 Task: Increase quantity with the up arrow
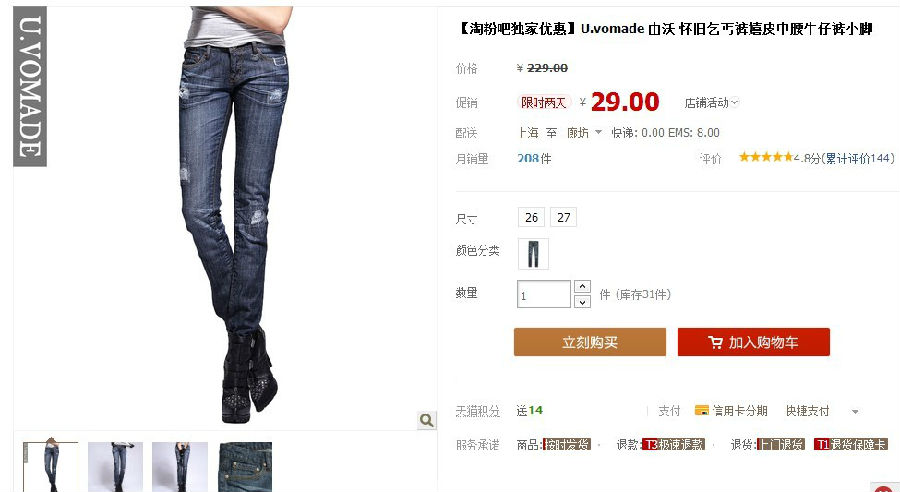click(582, 286)
